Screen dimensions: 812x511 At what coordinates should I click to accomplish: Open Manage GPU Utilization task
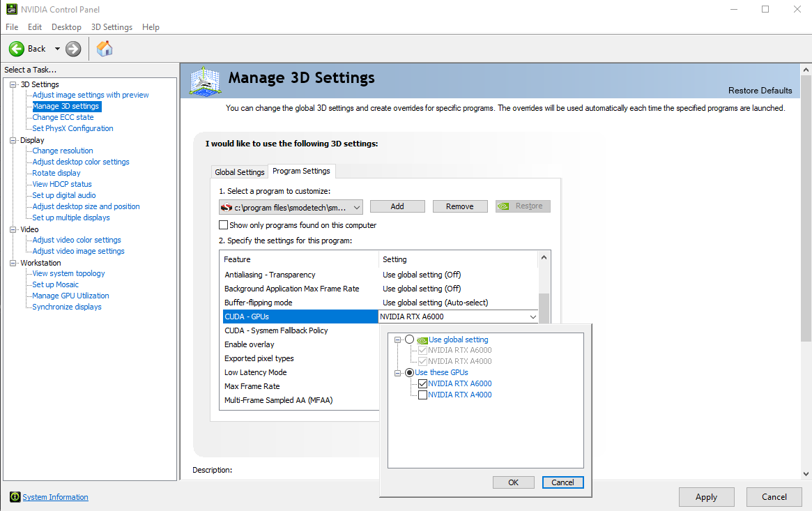[70, 296]
